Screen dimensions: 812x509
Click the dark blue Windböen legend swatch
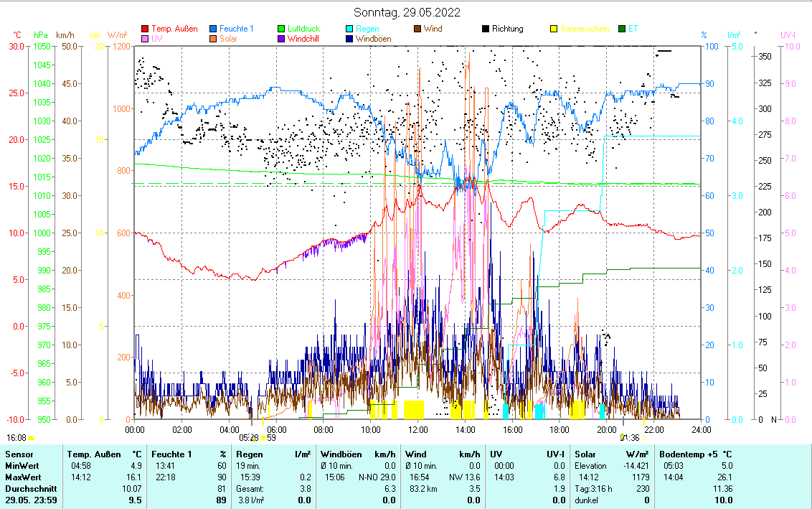click(x=349, y=39)
